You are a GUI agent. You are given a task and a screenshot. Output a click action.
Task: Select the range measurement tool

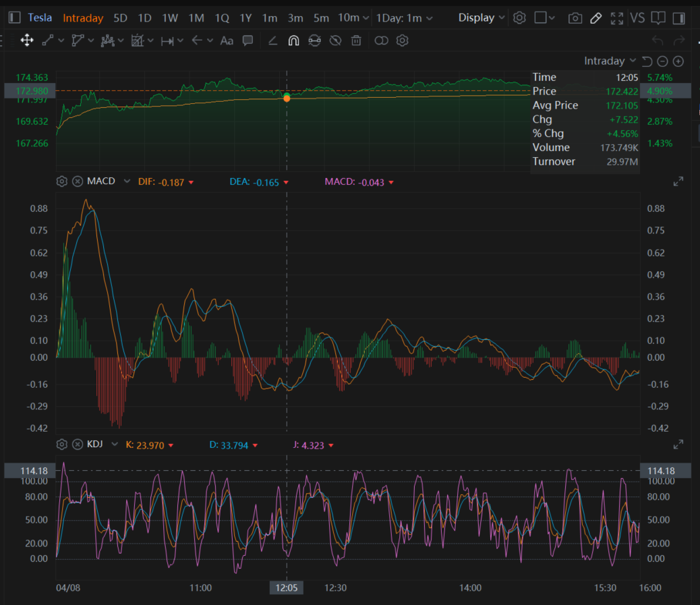(167, 41)
